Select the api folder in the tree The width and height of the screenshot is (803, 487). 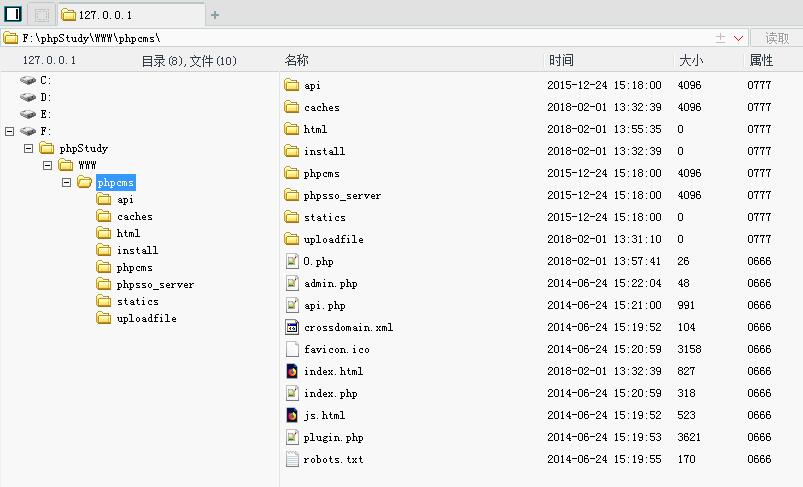125,199
